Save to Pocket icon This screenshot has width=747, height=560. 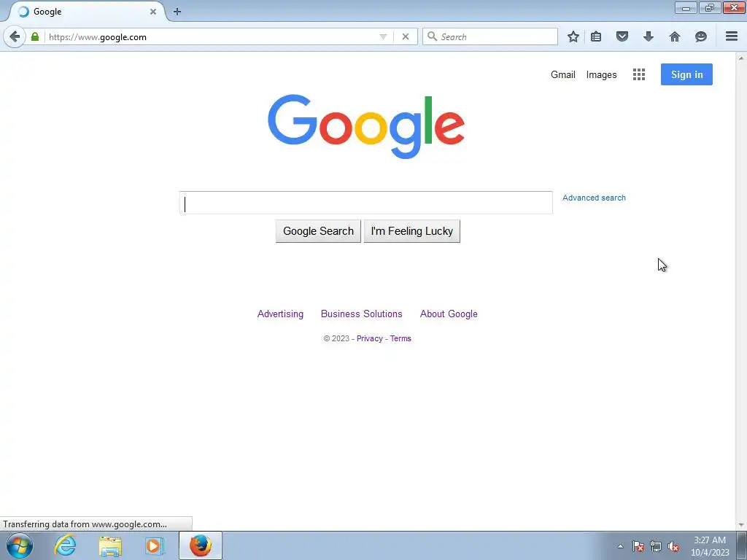tap(622, 36)
